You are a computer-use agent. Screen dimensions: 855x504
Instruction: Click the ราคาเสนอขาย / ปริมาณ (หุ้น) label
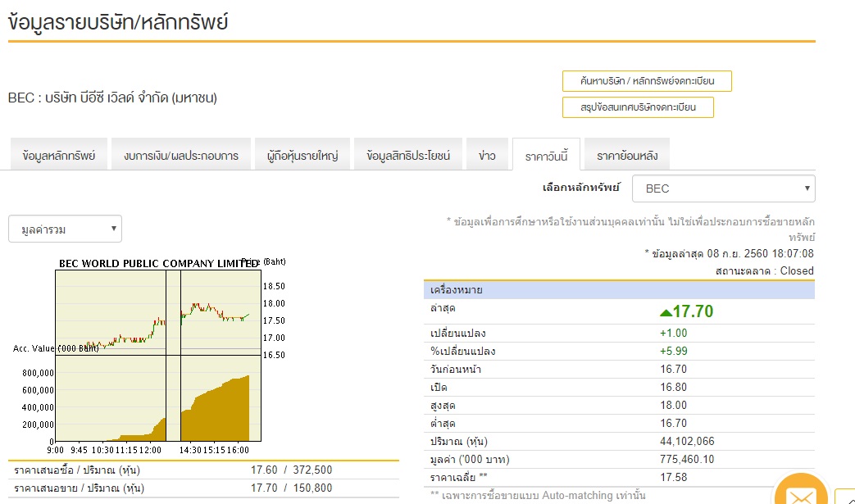[79, 488]
